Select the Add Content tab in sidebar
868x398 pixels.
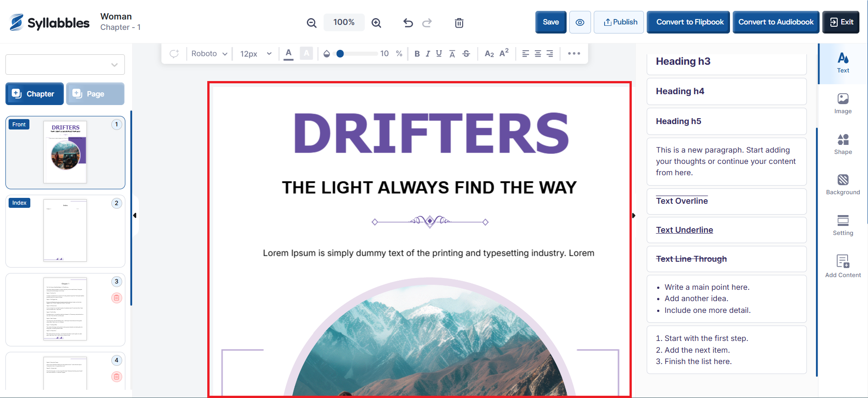(843, 266)
